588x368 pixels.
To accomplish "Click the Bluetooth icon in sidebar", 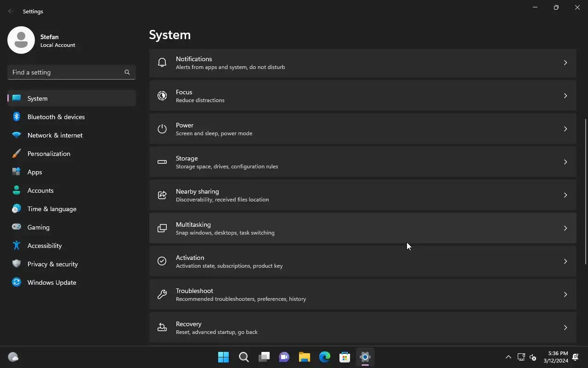I will click(x=17, y=117).
